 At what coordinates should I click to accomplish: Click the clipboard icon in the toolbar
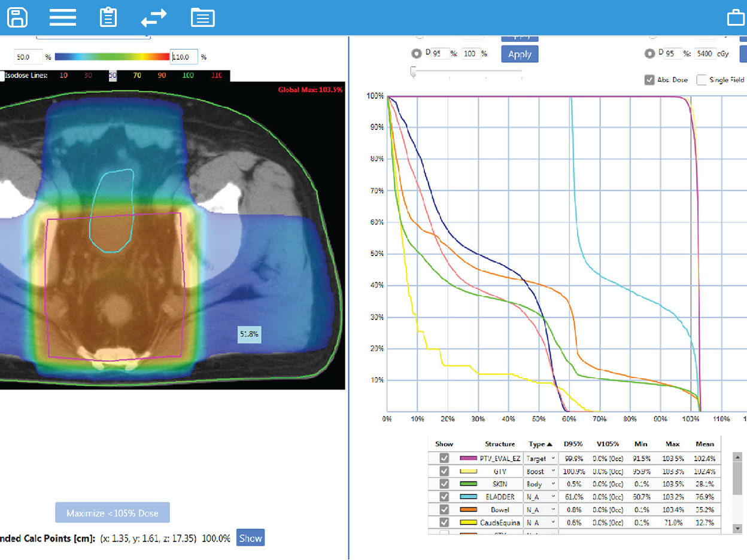(108, 17)
